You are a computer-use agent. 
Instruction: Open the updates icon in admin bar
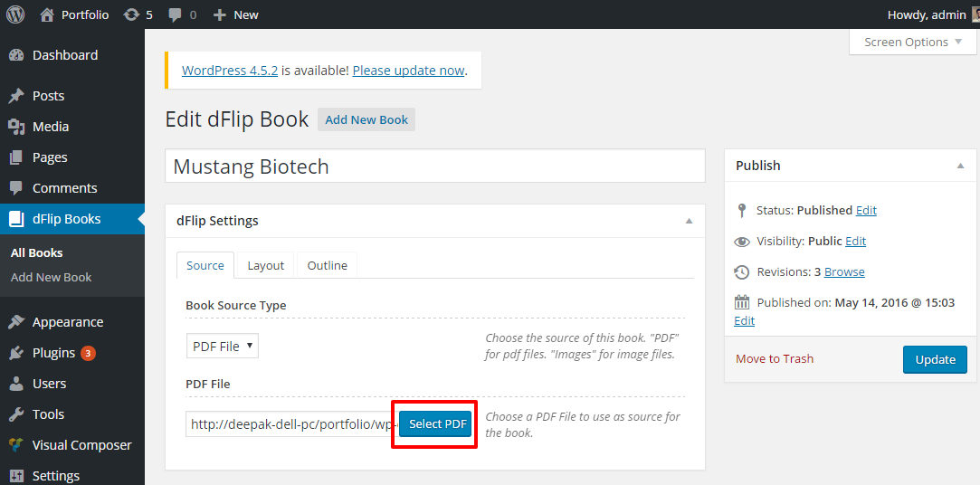(131, 14)
